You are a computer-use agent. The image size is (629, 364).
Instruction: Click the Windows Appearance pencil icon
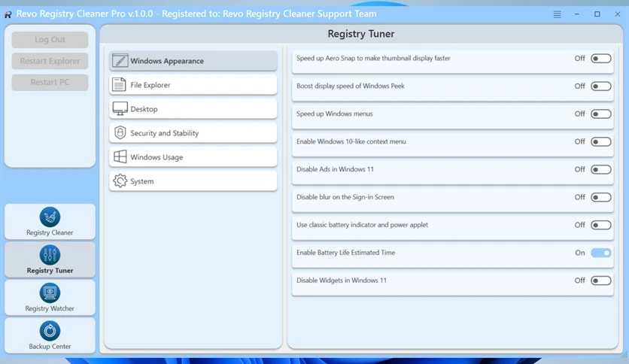click(x=120, y=60)
